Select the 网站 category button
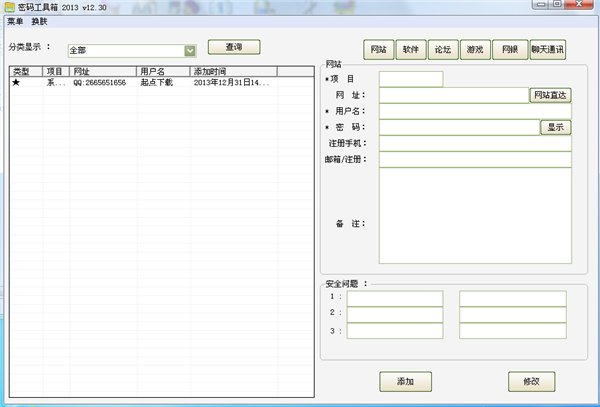600x407 pixels. (x=378, y=49)
